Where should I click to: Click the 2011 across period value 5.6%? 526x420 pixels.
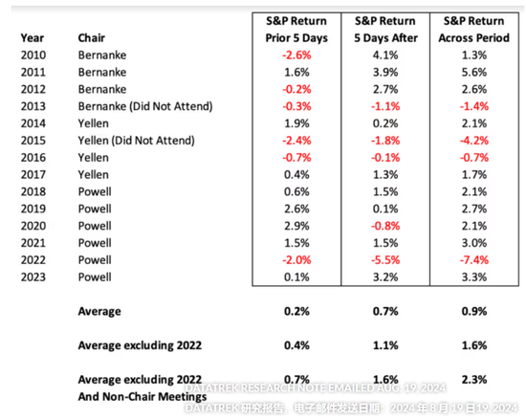click(474, 72)
